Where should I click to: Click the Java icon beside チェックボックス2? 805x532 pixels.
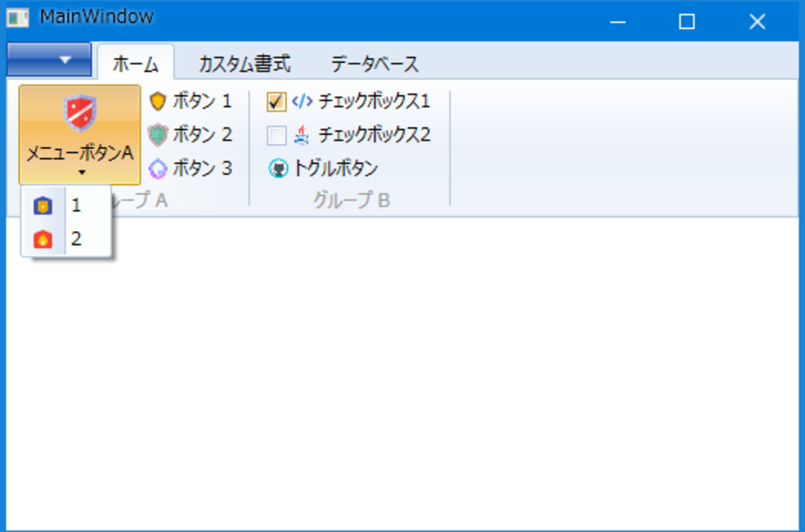point(302,135)
